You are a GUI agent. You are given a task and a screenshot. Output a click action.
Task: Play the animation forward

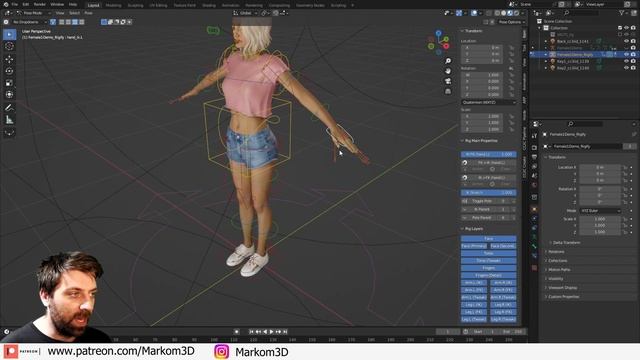[x=271, y=332]
